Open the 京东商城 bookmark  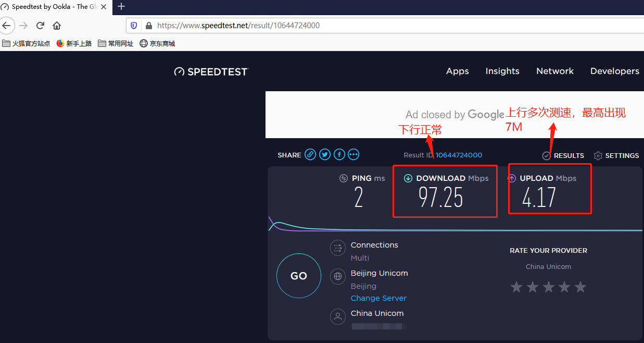157,44
